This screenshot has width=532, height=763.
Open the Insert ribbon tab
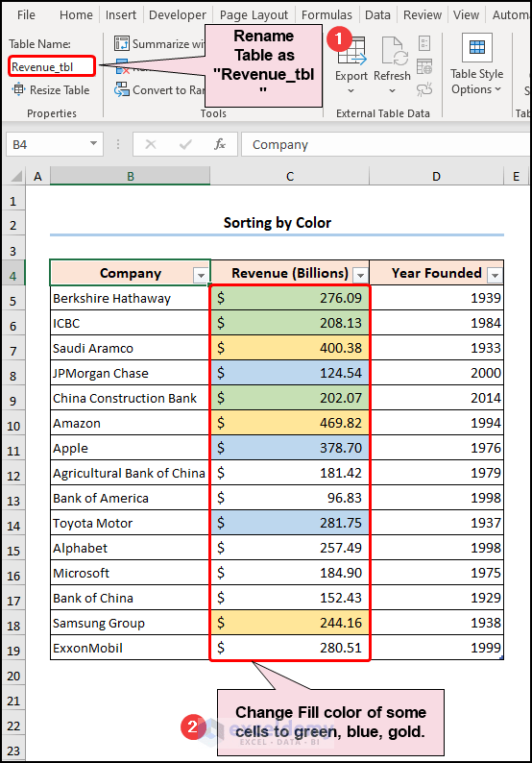tap(121, 15)
